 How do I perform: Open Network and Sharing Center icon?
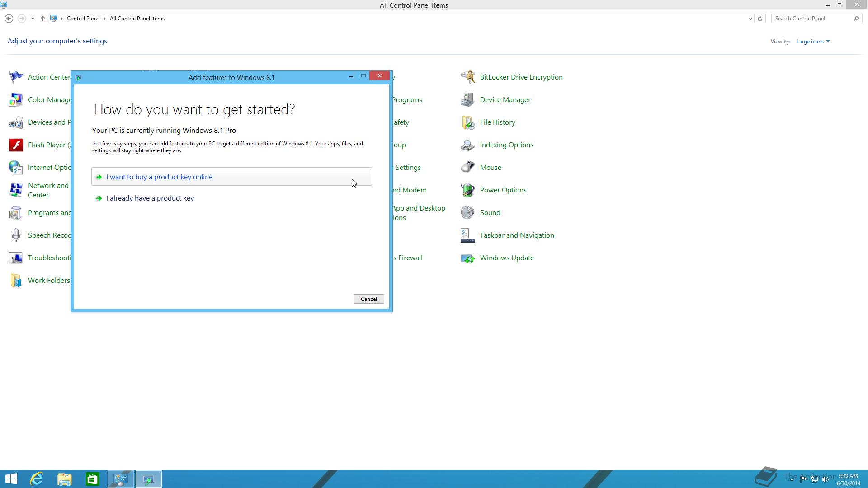(16, 190)
